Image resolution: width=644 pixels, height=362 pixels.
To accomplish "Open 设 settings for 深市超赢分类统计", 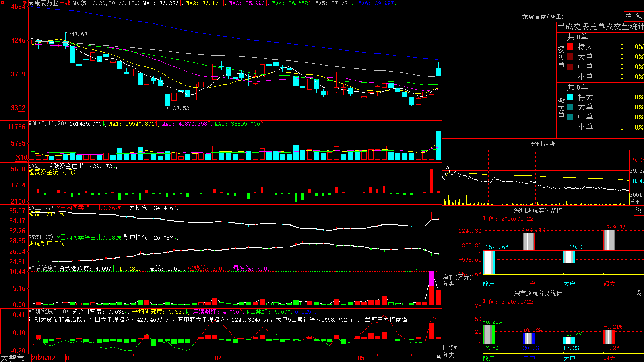I will [639, 293].
